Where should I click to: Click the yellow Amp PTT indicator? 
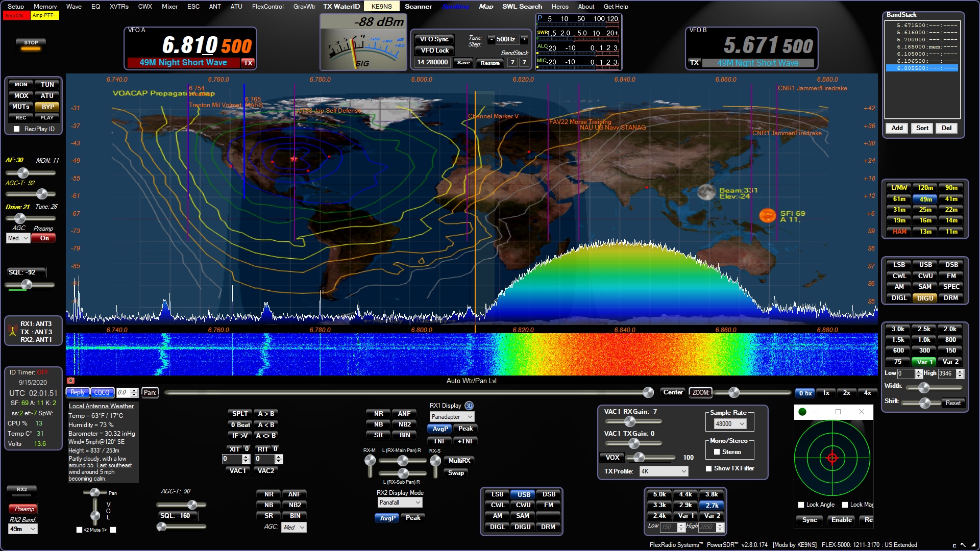(44, 15)
